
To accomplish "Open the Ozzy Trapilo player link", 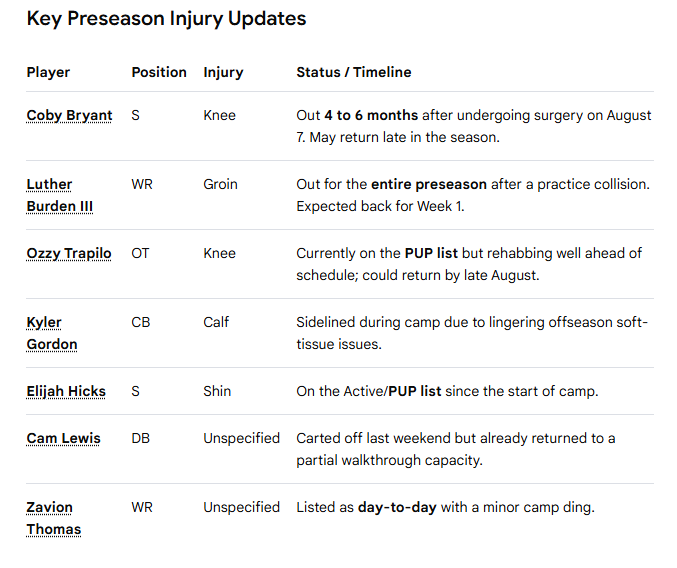I will [69, 253].
